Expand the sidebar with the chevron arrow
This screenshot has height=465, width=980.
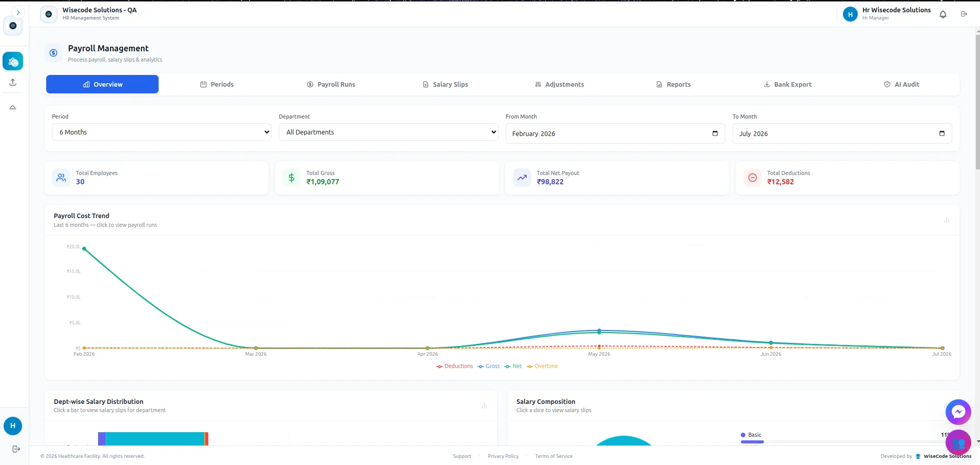[18, 12]
